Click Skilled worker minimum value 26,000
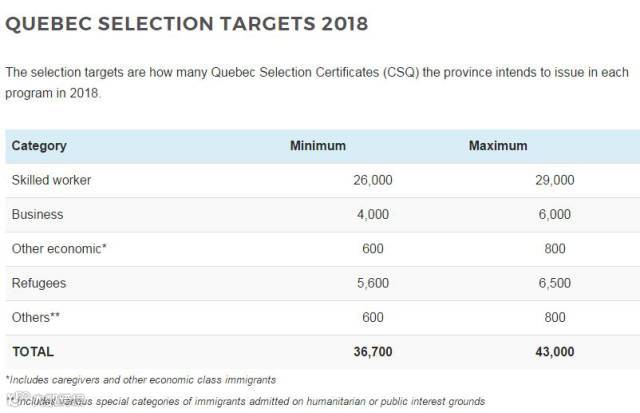The image size is (640, 413). [x=373, y=180]
